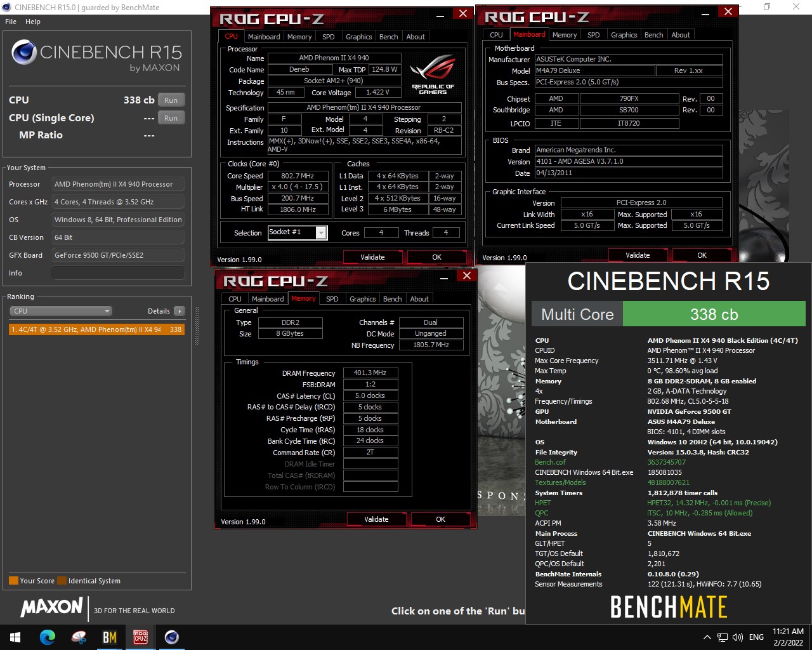Click Validate in the Memory window
This screenshot has width=812, height=650.
[x=376, y=519]
